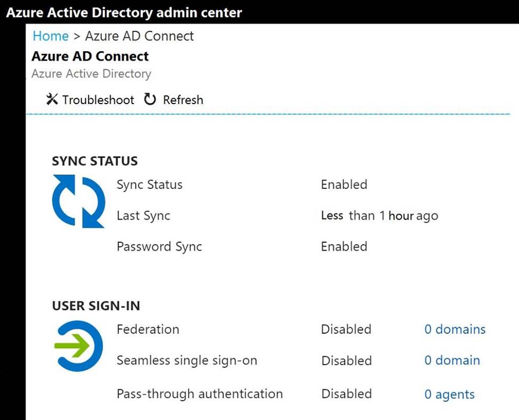Image resolution: width=519 pixels, height=420 pixels.
Task: Click the green arrow user sign-in icon
Action: (78, 346)
